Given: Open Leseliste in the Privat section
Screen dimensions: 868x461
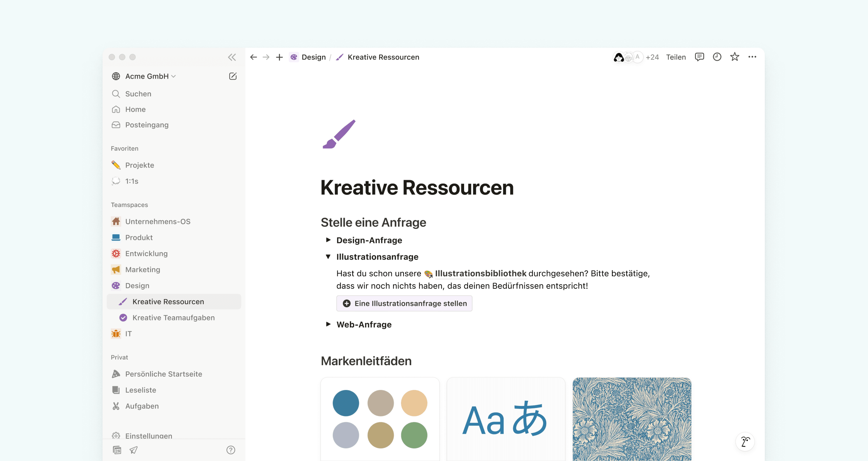Looking at the screenshot, I should [174, 390].
